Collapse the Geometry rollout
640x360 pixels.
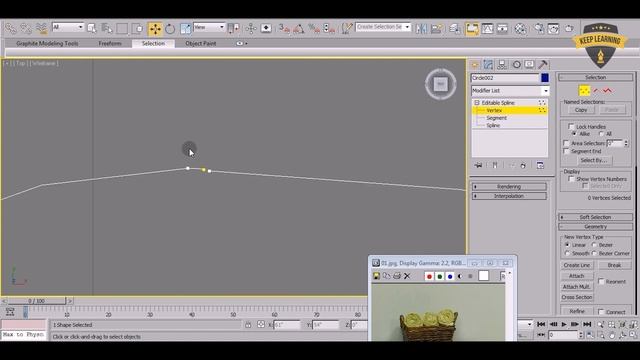[596, 227]
